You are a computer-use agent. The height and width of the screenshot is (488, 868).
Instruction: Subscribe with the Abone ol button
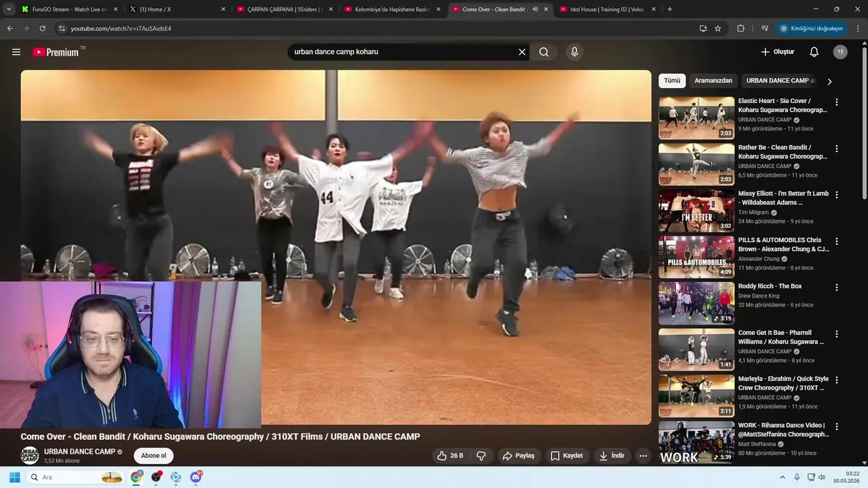(x=153, y=456)
